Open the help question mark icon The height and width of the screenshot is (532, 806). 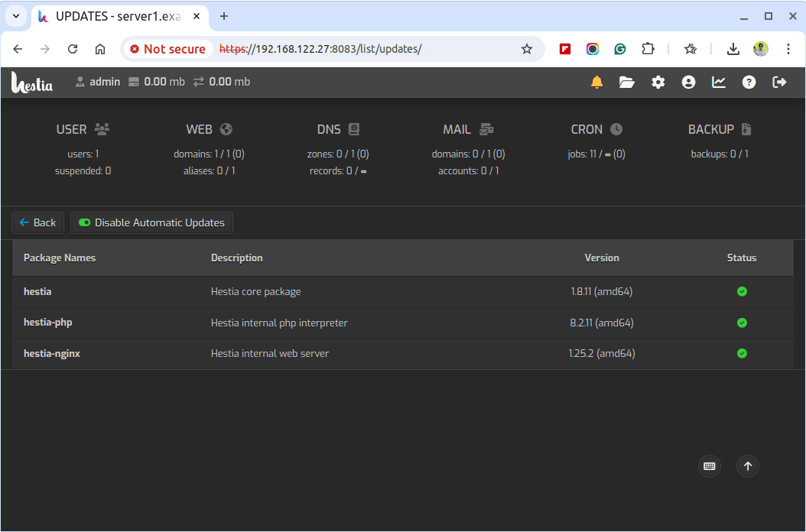(749, 83)
